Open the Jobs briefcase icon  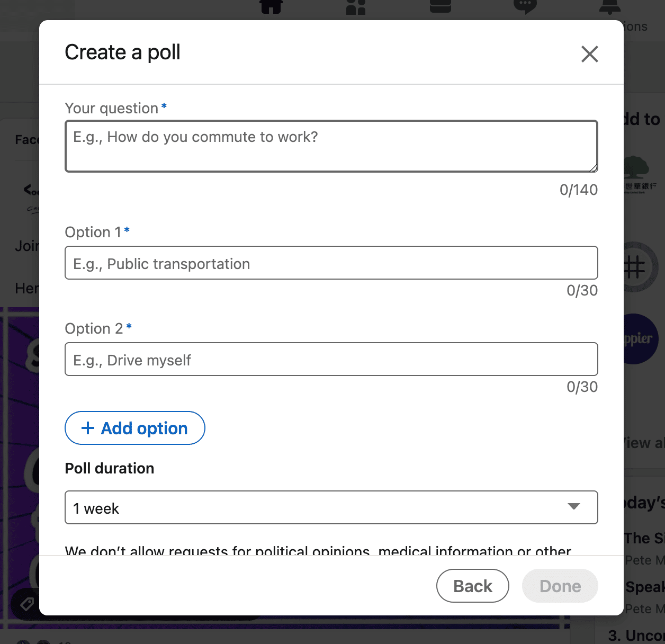(441, 6)
